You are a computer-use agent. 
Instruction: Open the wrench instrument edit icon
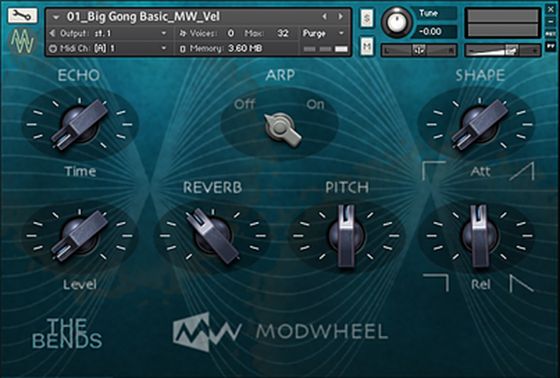22,15
